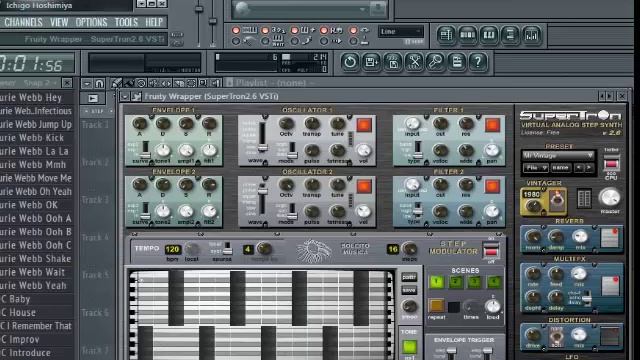Toggle the Reverb on button
Screen dimensions: 640x360
coord(609,238)
